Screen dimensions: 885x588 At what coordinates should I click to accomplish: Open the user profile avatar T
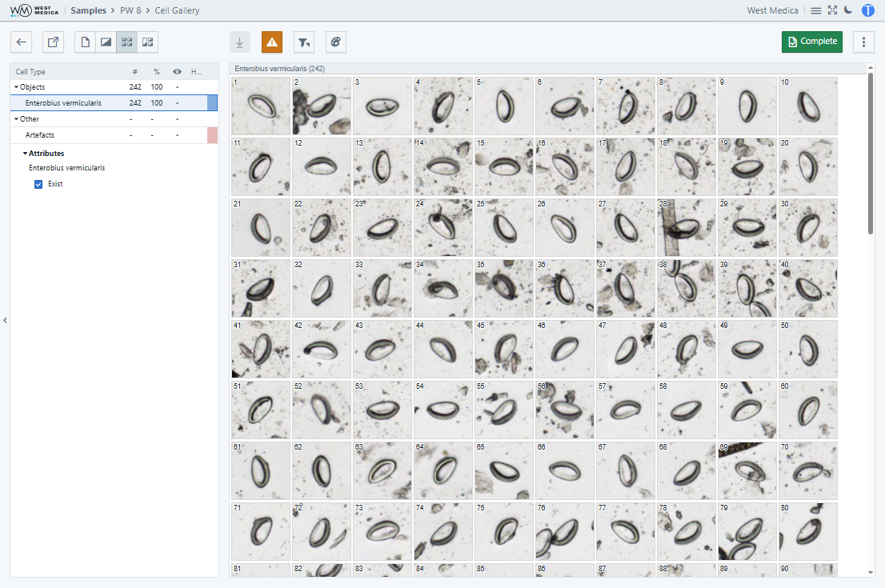click(x=868, y=10)
